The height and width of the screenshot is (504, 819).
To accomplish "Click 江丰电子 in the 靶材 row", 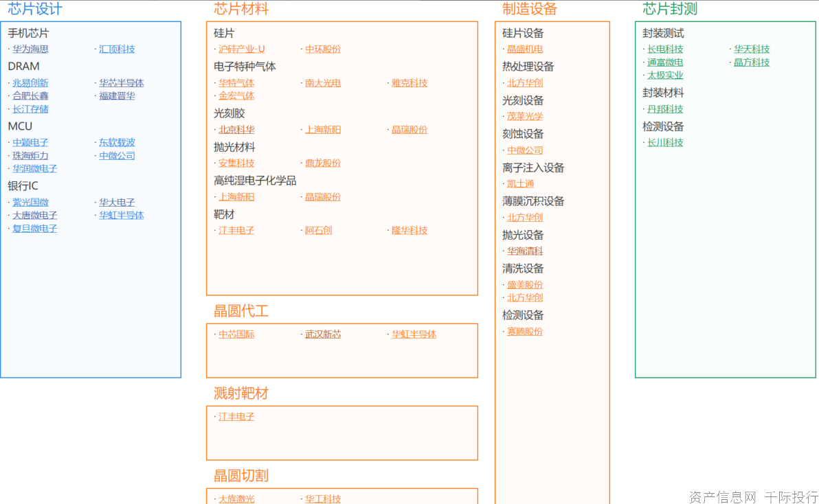I will click(x=236, y=231).
